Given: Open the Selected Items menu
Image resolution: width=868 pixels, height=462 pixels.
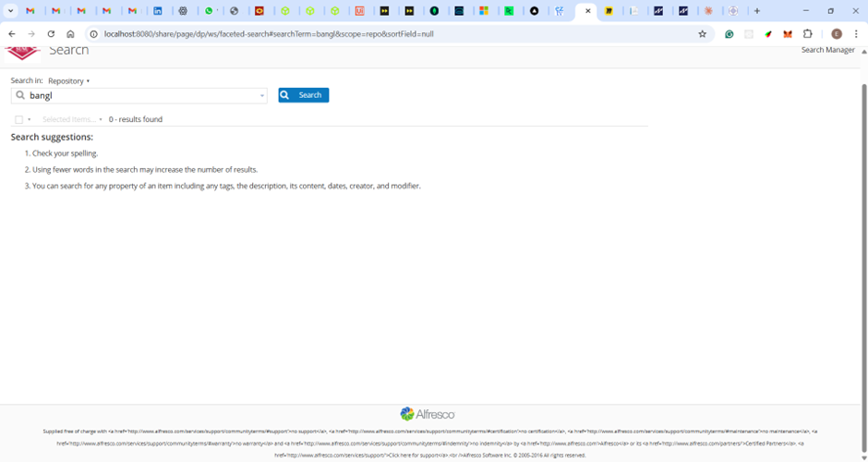Looking at the screenshot, I should click(x=72, y=119).
